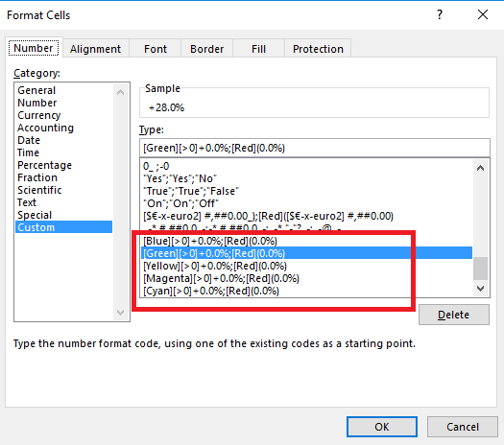Click Type list scroll up arrow
Screen dimensions: 504x445
point(481,168)
